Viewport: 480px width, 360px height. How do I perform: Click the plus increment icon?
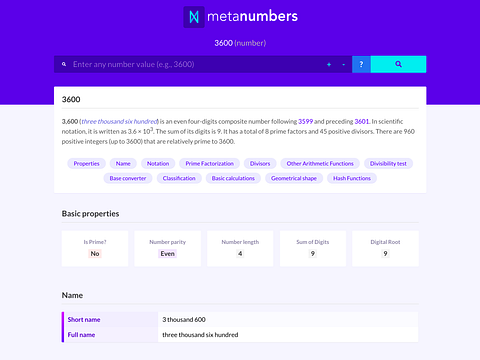[x=329, y=64]
